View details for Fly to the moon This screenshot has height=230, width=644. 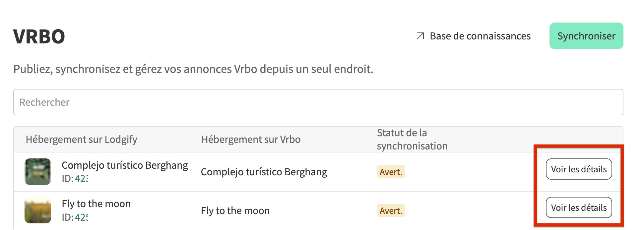(579, 207)
